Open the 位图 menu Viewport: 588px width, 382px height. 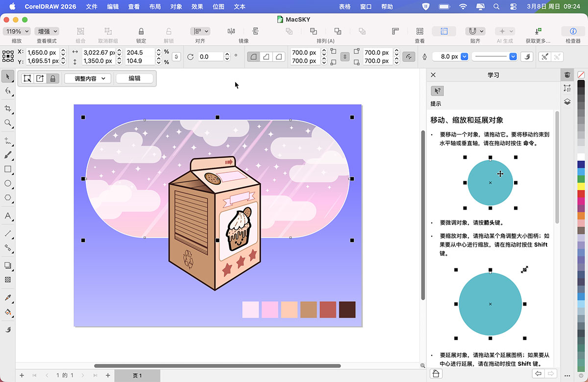coord(219,6)
